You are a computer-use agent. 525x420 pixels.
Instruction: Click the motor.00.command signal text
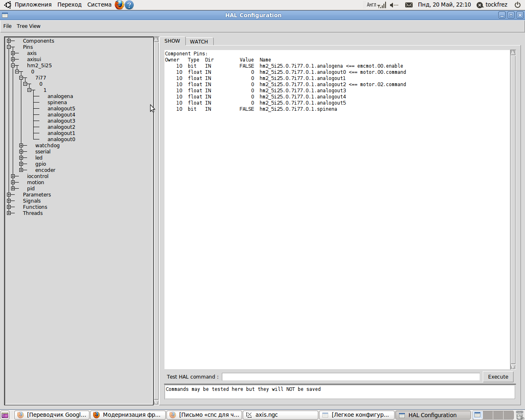click(383, 72)
